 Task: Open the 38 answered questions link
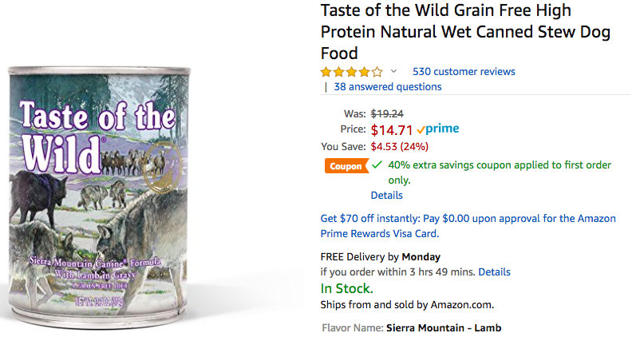387,86
